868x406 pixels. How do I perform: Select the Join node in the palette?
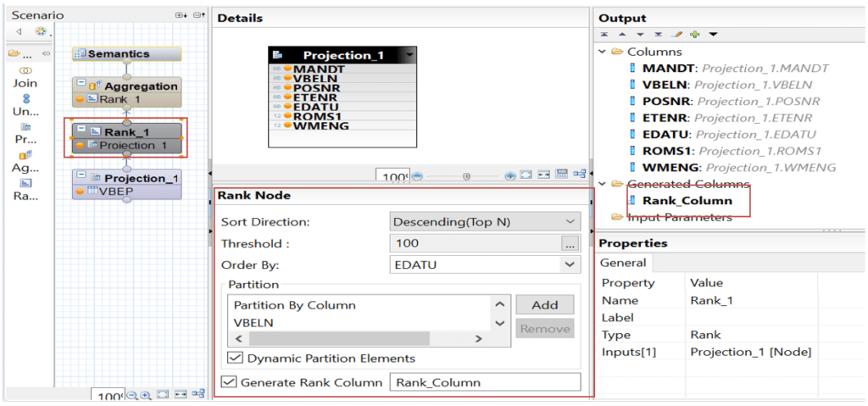coord(25,76)
